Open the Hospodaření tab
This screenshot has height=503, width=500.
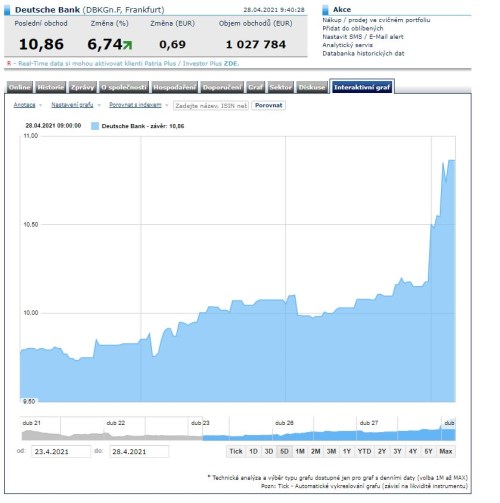coord(175,87)
